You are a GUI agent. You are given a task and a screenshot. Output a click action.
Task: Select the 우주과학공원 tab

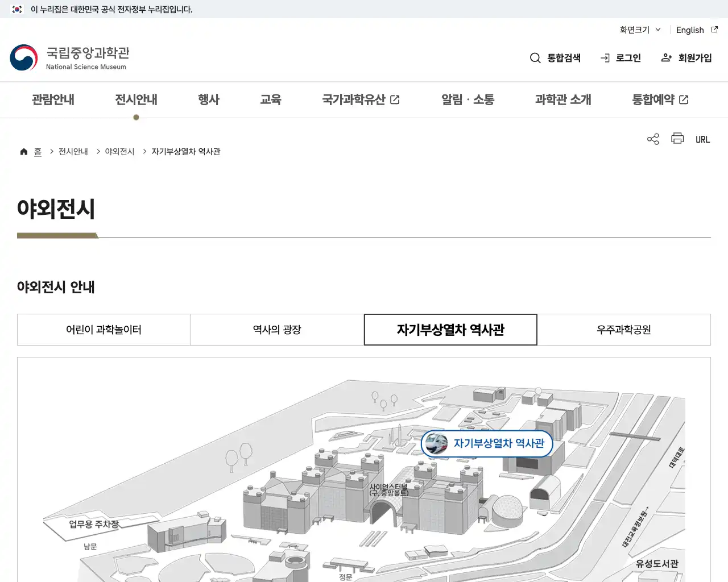tap(624, 330)
